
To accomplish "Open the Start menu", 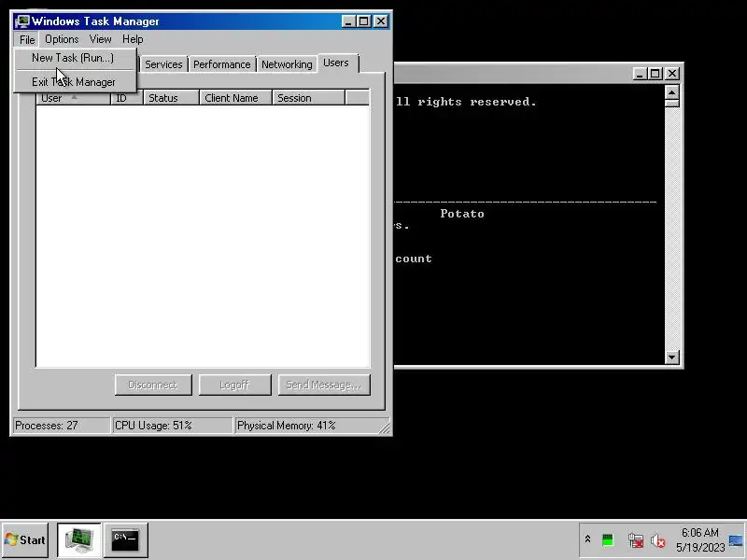I will [25, 539].
